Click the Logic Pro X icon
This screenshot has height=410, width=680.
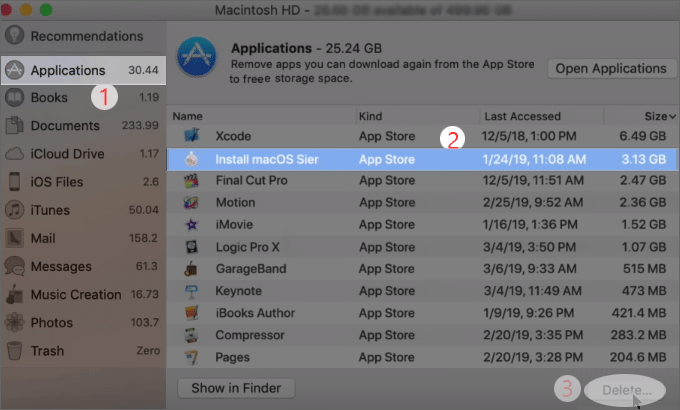coord(191,247)
